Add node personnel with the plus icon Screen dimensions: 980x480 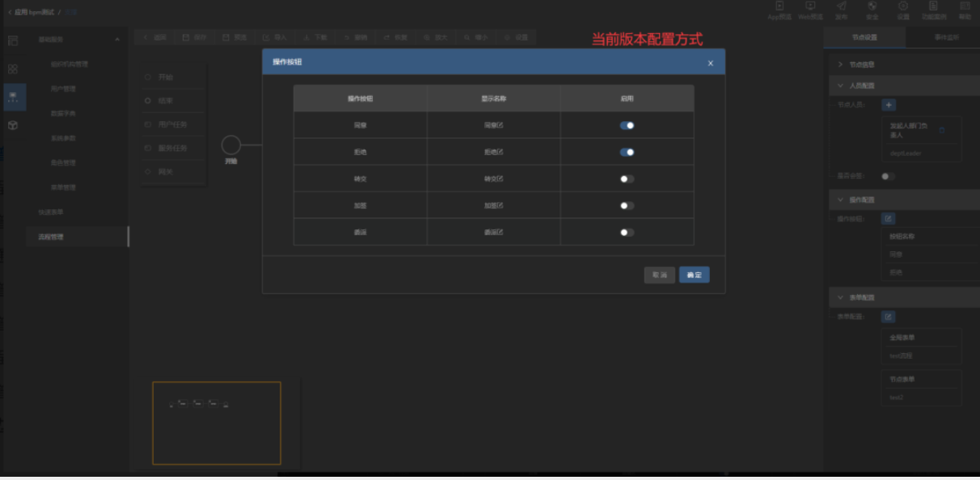coord(888,105)
